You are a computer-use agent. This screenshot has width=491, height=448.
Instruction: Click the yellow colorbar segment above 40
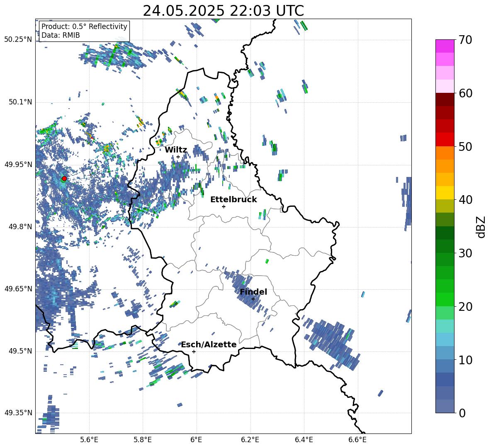445,193
